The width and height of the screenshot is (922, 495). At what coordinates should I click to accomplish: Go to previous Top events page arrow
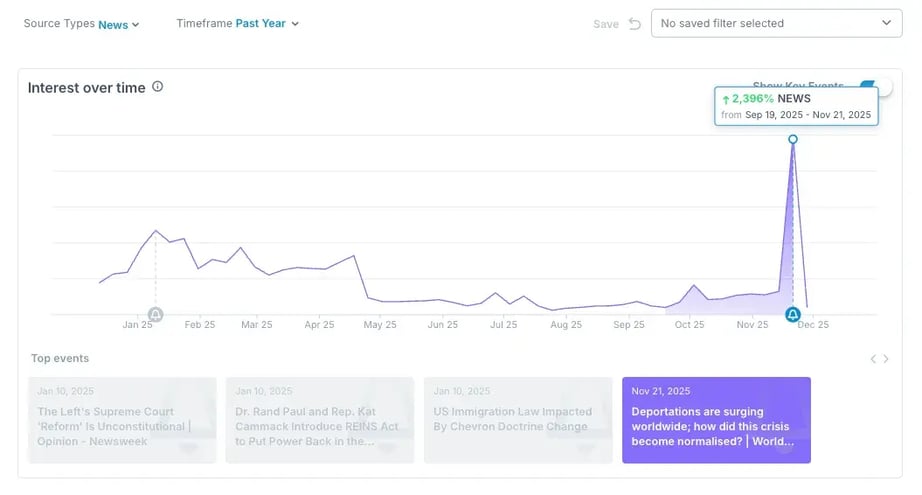[x=872, y=359]
